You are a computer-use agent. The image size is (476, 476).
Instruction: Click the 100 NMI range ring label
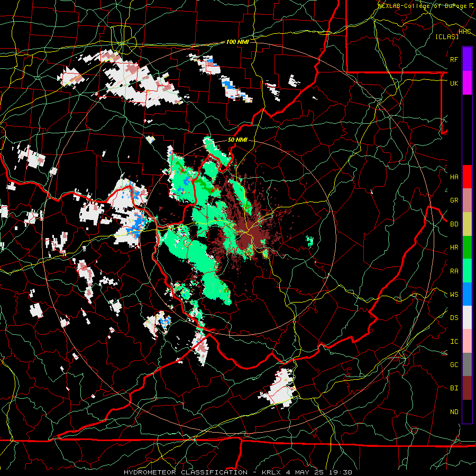237,42
